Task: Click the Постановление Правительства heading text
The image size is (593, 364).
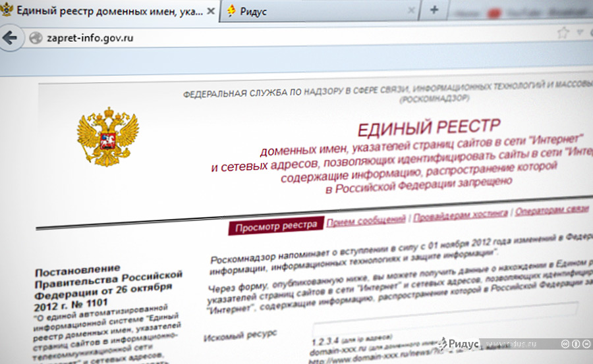Action: (108, 286)
